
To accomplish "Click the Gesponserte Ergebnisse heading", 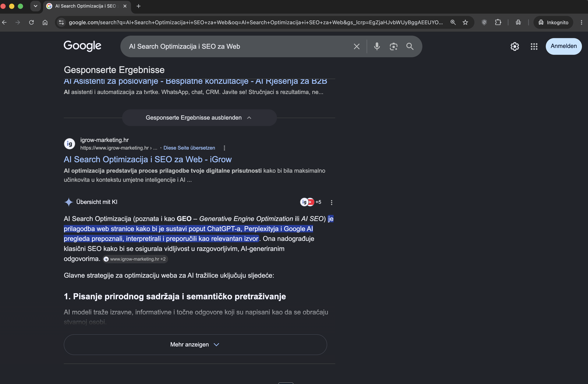I will coord(114,70).
